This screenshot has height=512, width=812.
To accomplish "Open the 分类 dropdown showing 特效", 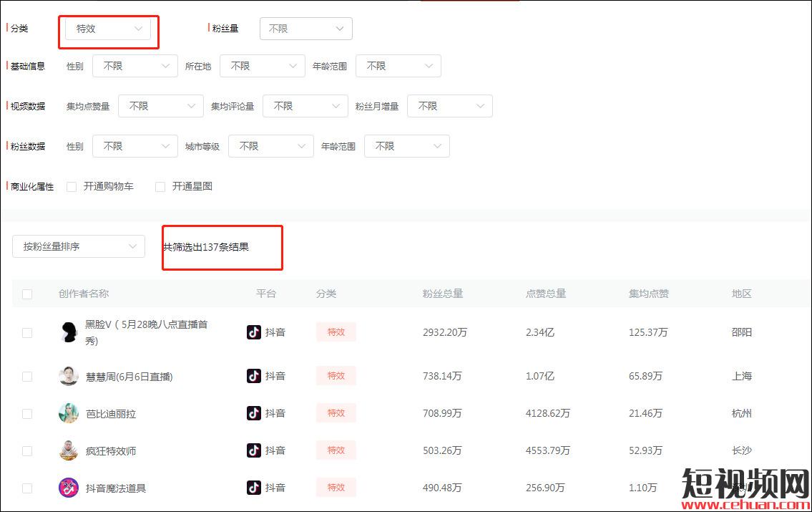I will (108, 29).
